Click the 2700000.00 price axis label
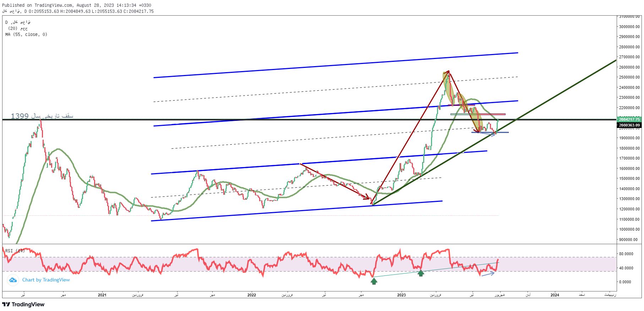This screenshot has height=311, width=644. [629, 57]
